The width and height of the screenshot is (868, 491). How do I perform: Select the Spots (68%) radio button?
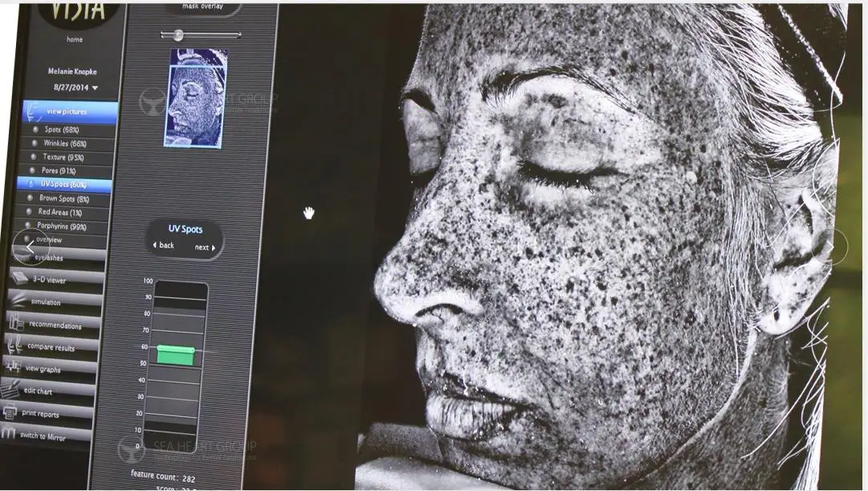pyautogui.click(x=36, y=129)
